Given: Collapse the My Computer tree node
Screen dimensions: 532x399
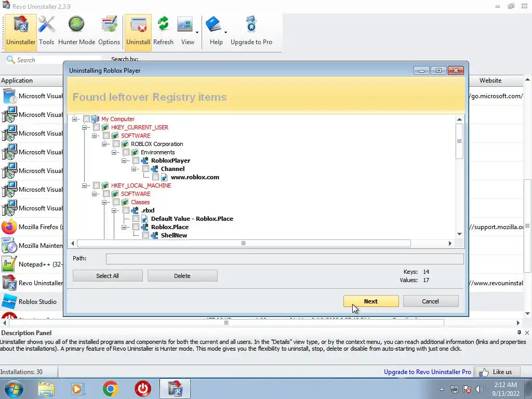Looking at the screenshot, I should pos(75,119).
